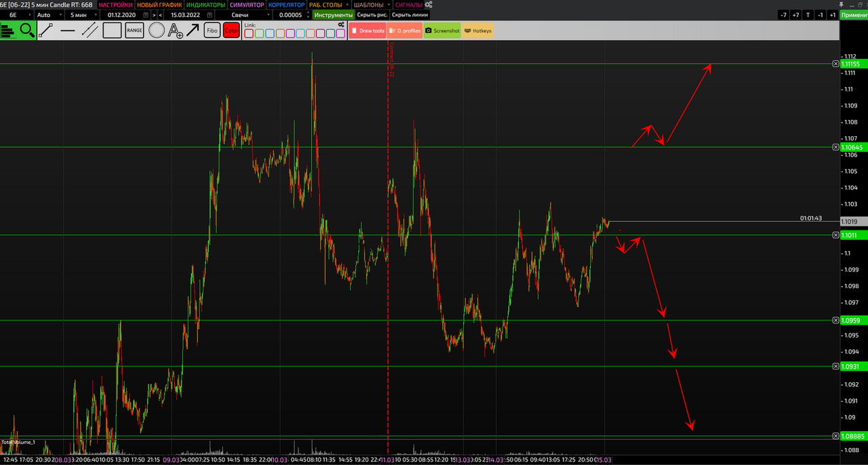This screenshot has height=465, width=868.
Task: Open calendar for start date 01.12.2020
Action: click(x=145, y=15)
